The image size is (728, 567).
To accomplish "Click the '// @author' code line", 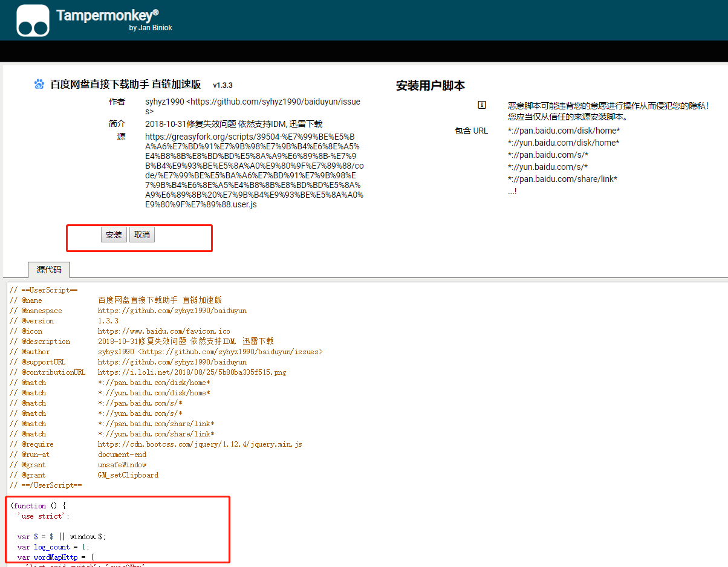I will pos(166,352).
